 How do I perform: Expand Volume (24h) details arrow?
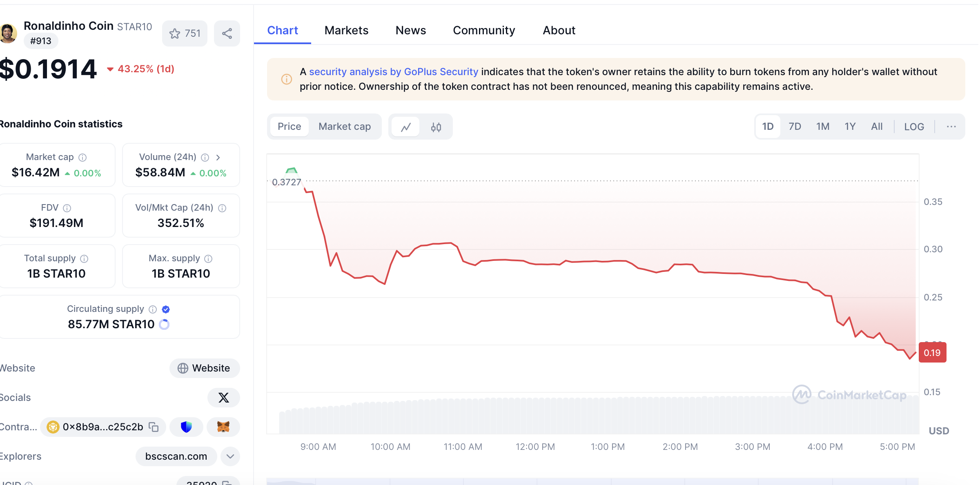click(x=218, y=158)
